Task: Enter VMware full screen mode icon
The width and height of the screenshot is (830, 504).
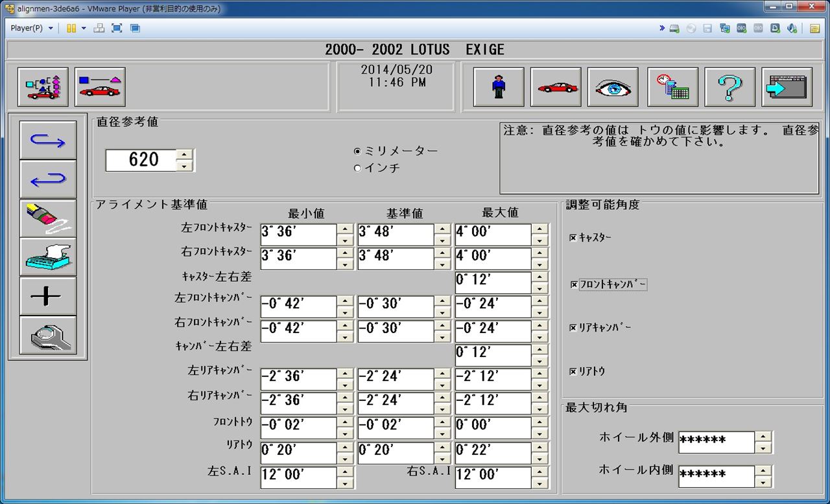Action: point(117,29)
